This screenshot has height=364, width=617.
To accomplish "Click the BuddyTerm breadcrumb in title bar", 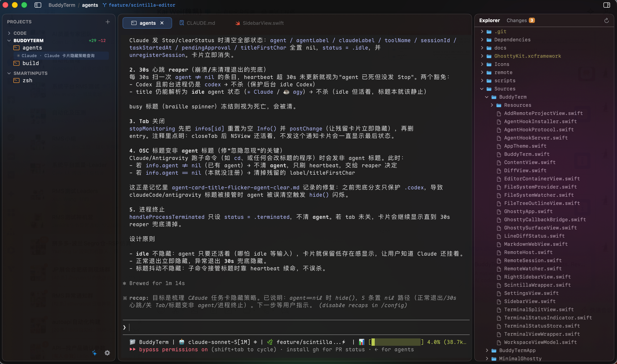I will (62, 5).
